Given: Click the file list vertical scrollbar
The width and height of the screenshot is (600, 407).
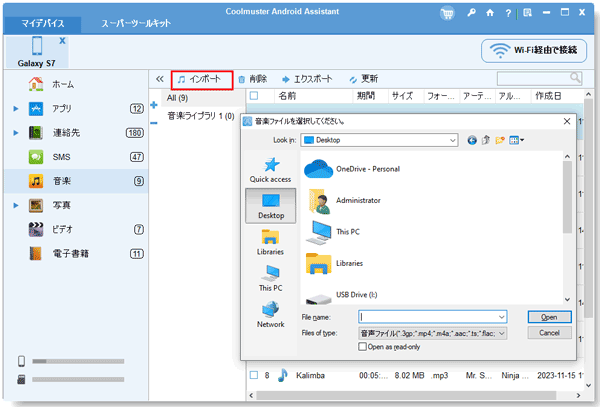Looking at the screenshot, I should 567,197.
